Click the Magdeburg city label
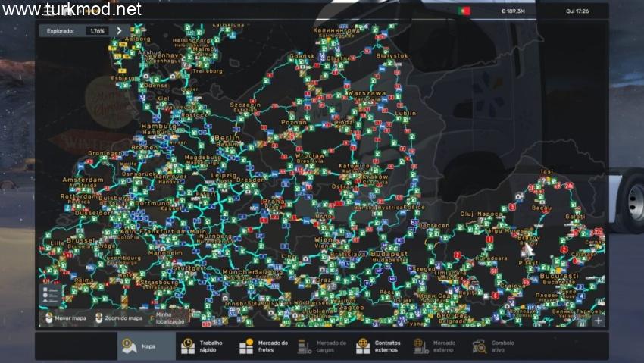644x363 pixels. [x=203, y=158]
